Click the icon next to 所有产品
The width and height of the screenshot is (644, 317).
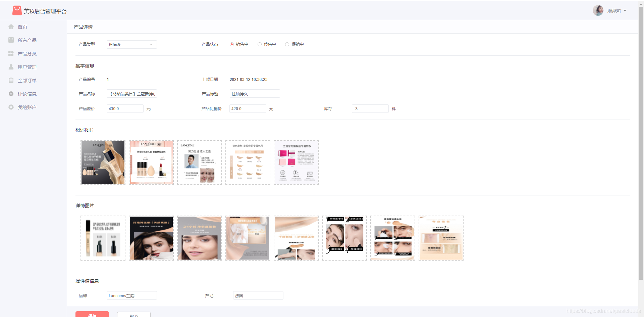(11, 40)
